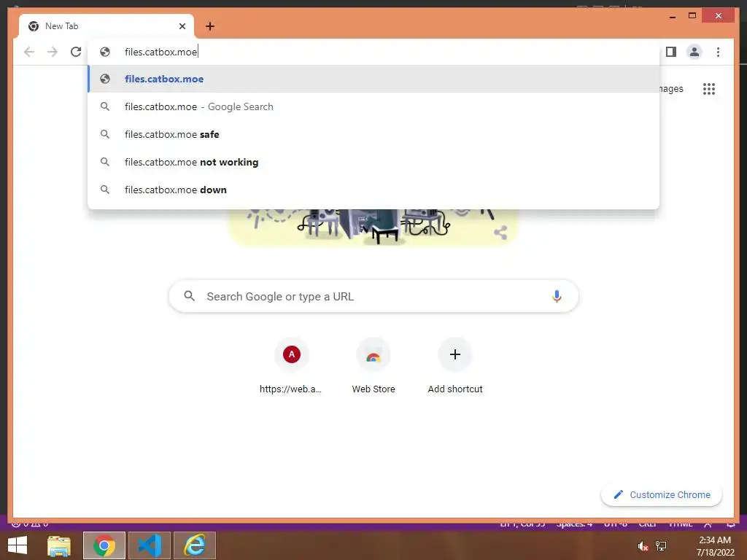Share the Google doodle
Viewport: 747px width, 560px height.
500,233
